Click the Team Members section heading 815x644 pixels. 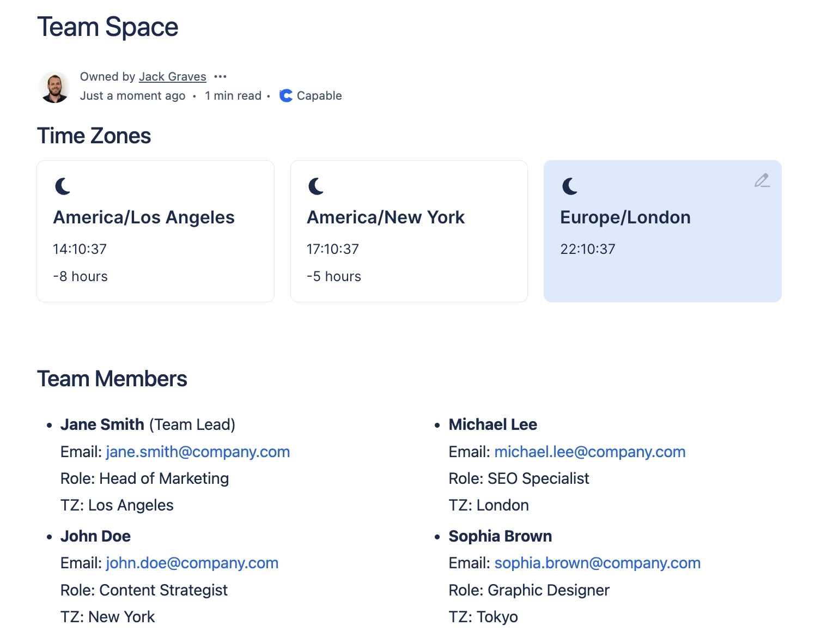(112, 379)
